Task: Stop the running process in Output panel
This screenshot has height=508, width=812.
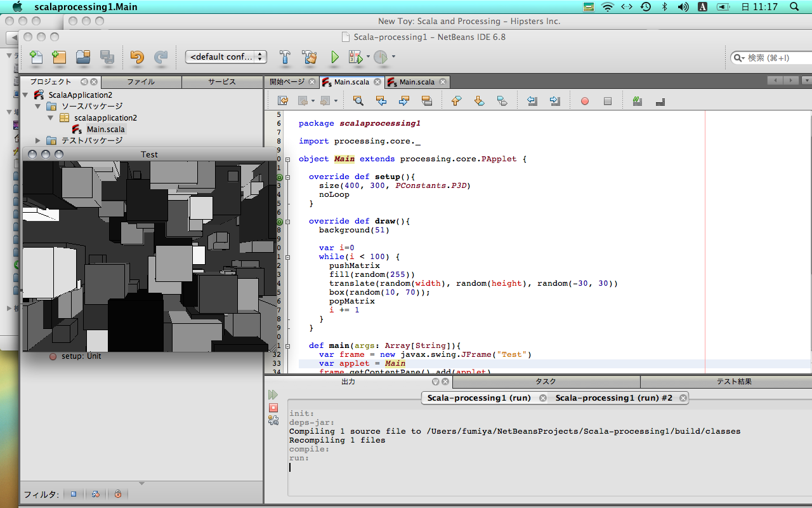Action: 273,408
